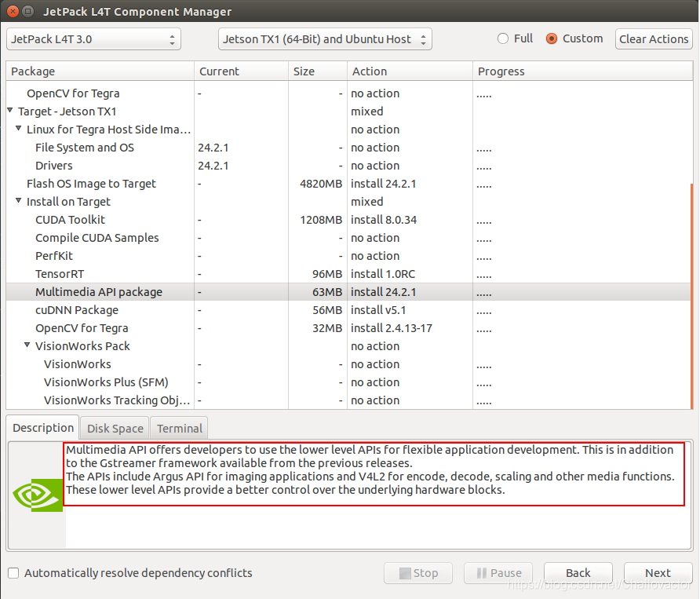This screenshot has width=700, height=599.
Task: Collapse the Target - Jetson TX1 tree node
Action: (10, 110)
